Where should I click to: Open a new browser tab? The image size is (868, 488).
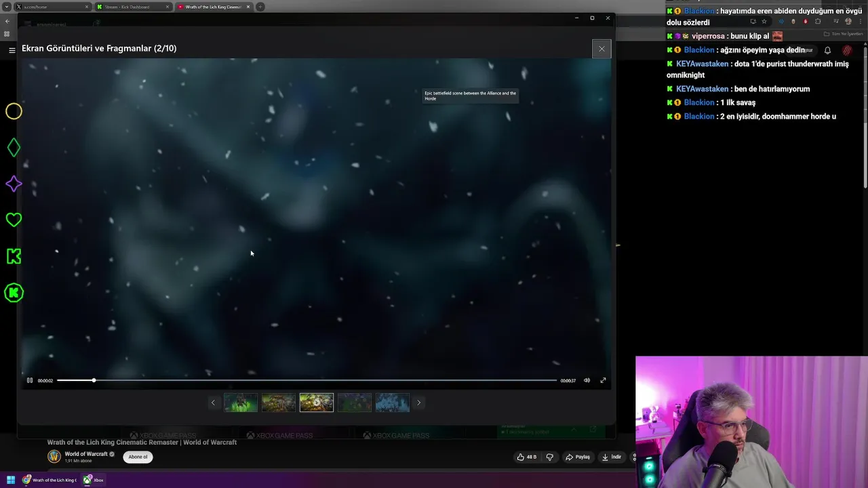pyautogui.click(x=260, y=7)
